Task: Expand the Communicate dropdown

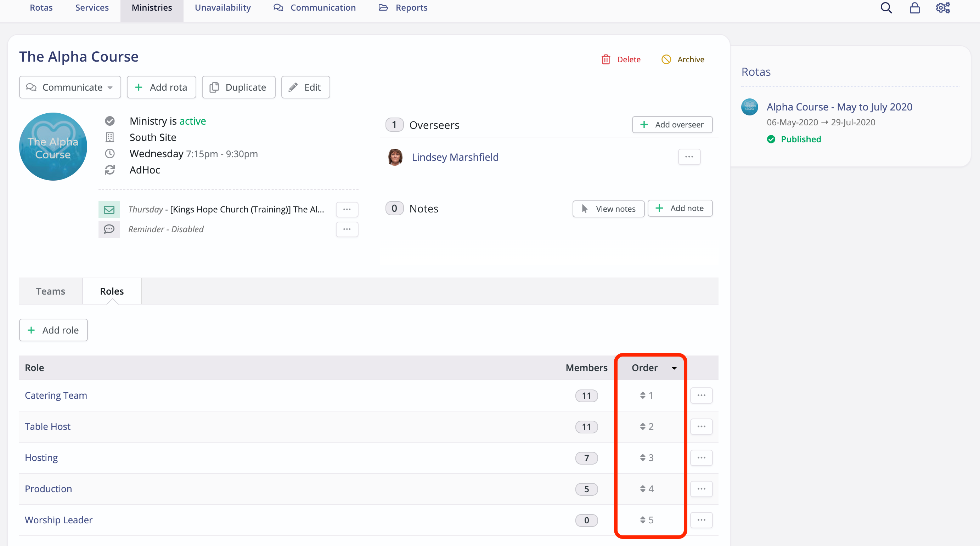Action: tap(70, 87)
